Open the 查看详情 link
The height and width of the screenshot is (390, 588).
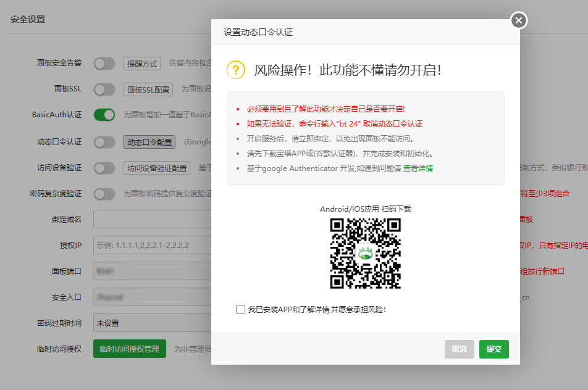[418, 168]
